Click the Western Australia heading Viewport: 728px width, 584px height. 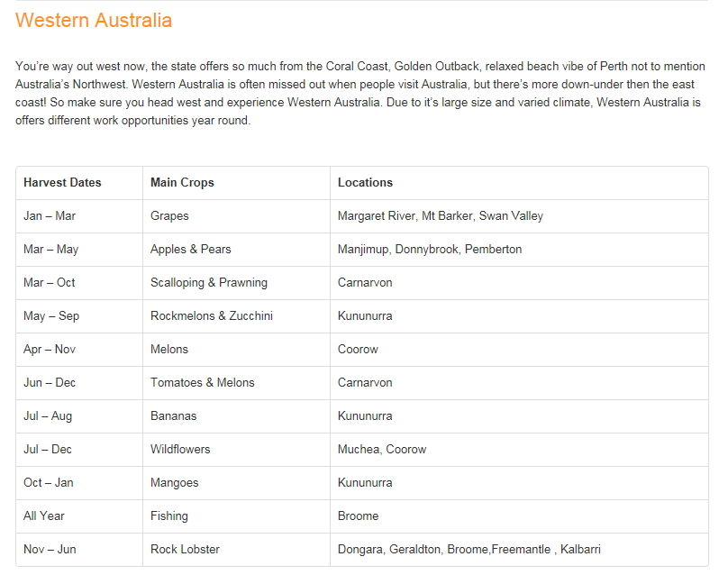pos(94,20)
